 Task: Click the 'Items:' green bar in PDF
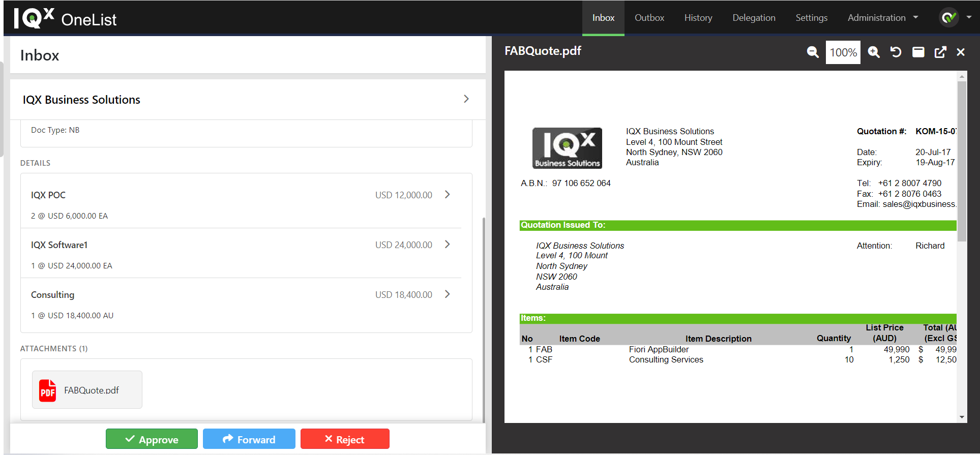point(738,318)
